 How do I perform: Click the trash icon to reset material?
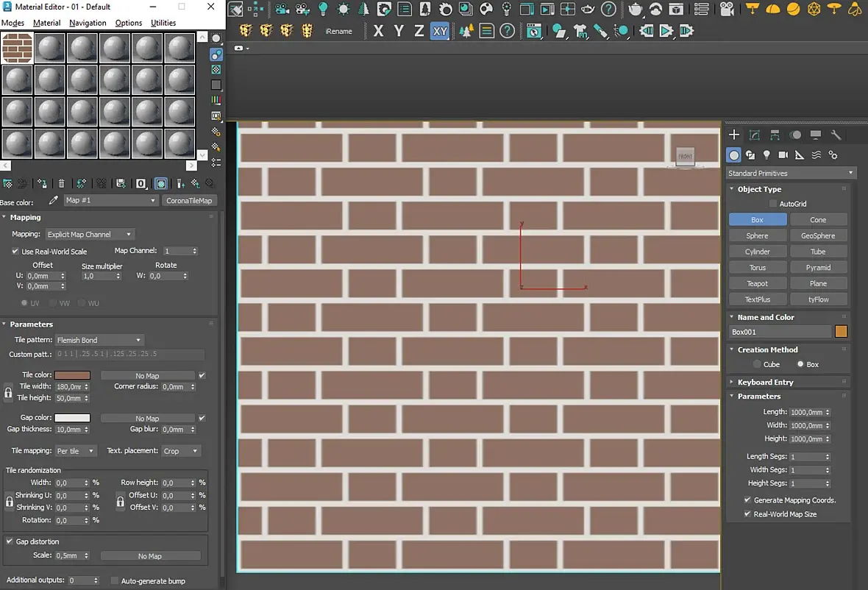pyautogui.click(x=62, y=183)
